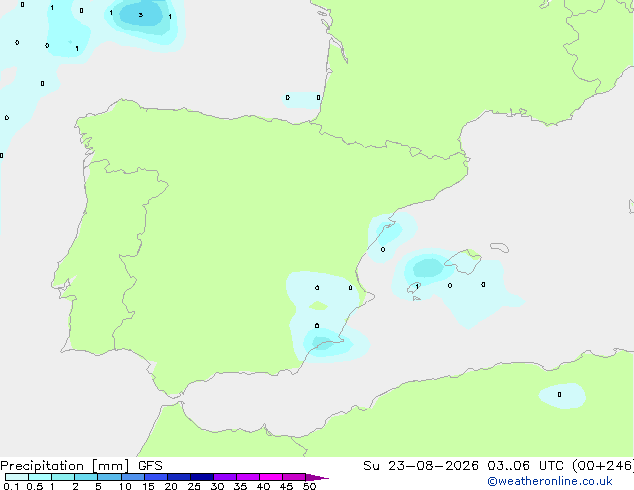
Task: Pick the 40 to 45 mm magenta swatch
Action: [271, 477]
